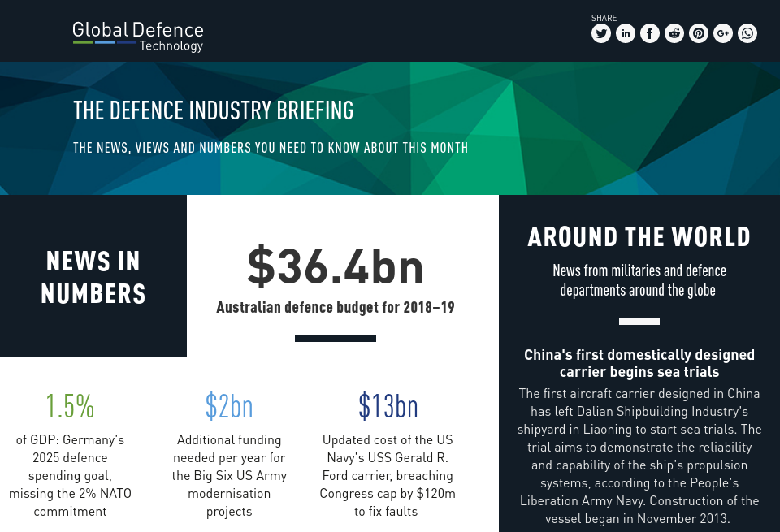Screen dimensions: 780x532
Task: Share the page on Google Plus
Action: [723, 33]
